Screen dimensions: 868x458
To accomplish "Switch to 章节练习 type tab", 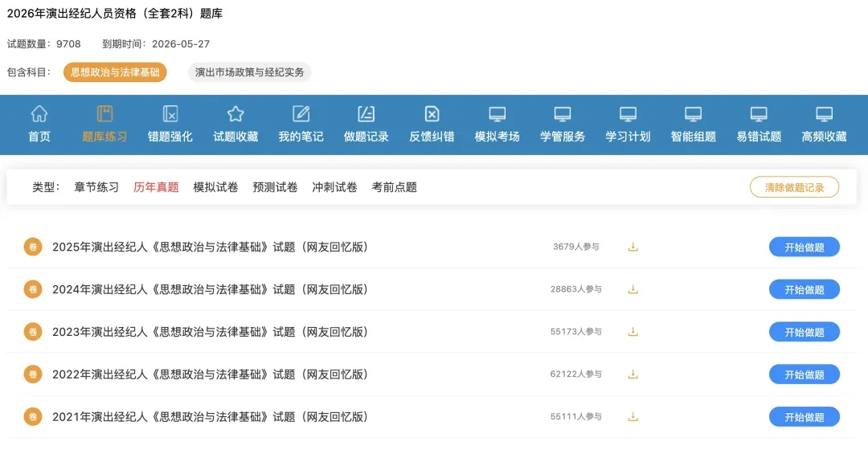I will tap(96, 187).
